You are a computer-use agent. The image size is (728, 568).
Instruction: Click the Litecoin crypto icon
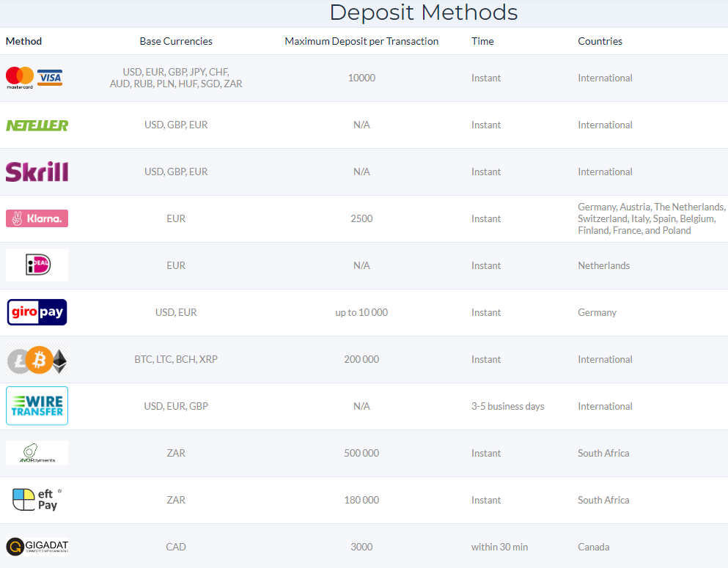pyautogui.click(x=18, y=361)
